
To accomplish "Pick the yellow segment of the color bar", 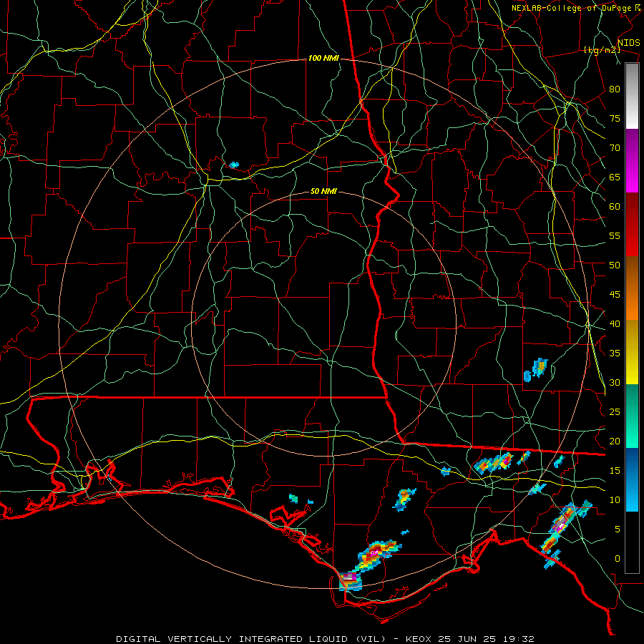I will [632, 352].
